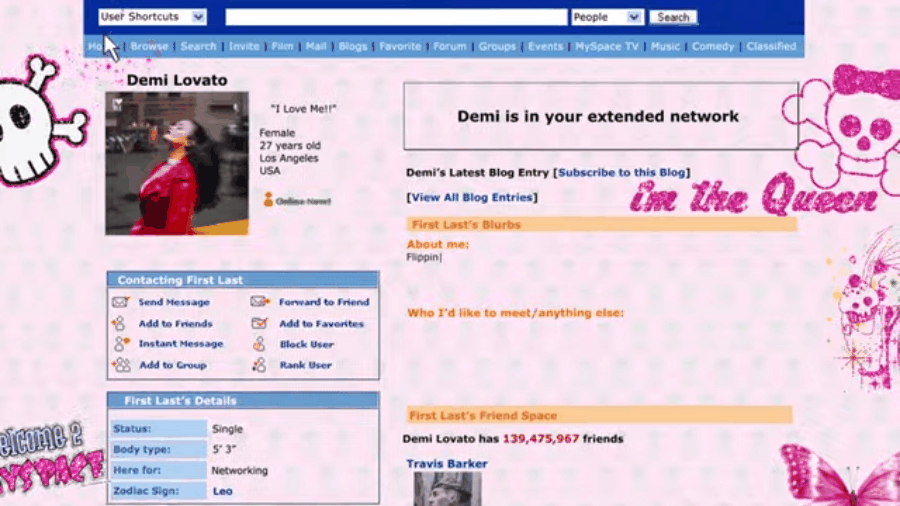Click the Add to Favorites icon

click(x=260, y=323)
